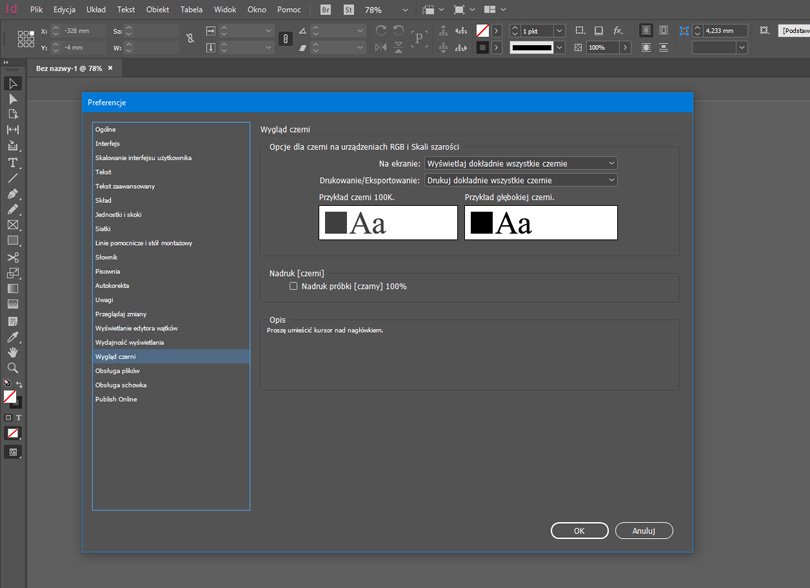This screenshot has height=588, width=810.
Task: Select the Type tool in toolbar
Action: [13, 162]
